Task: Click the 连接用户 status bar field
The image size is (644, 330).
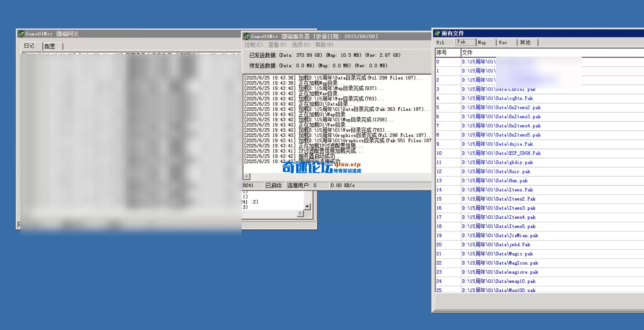Action: click(302, 185)
